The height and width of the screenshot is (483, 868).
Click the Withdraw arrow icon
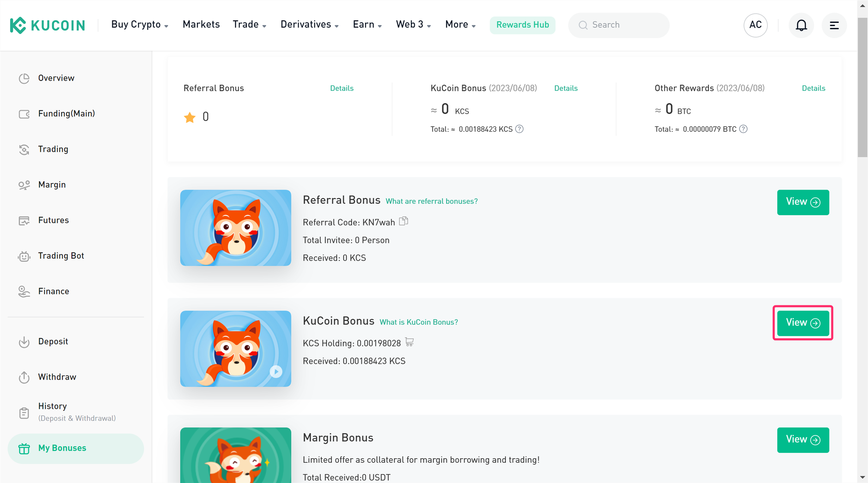[24, 377]
